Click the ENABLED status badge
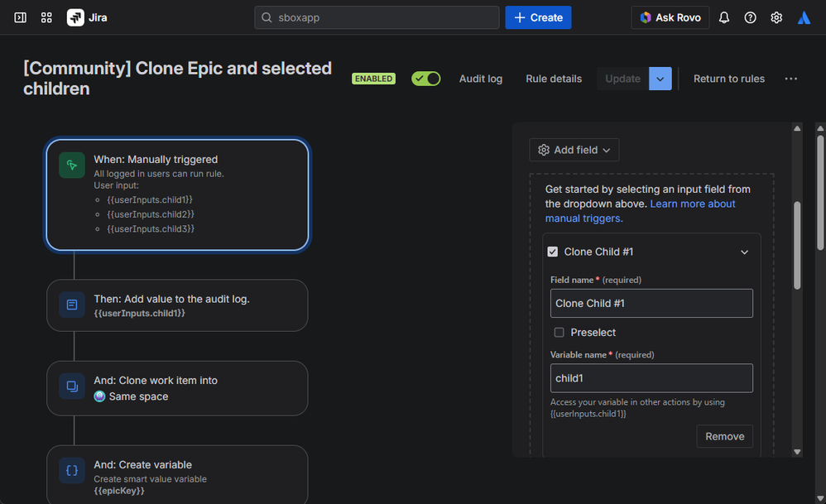The width and height of the screenshot is (826, 504). pyautogui.click(x=373, y=79)
